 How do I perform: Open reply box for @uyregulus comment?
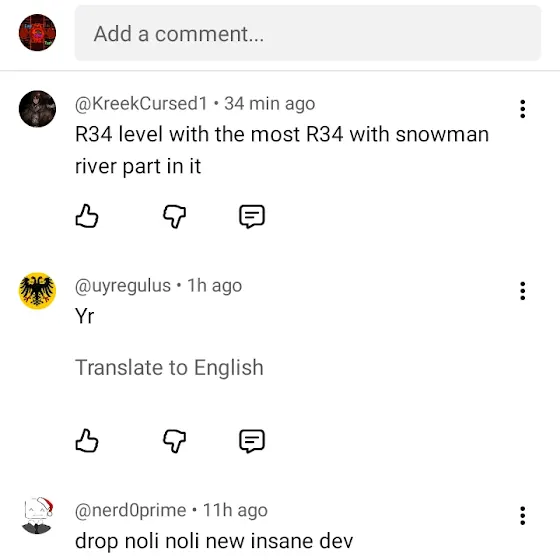click(x=252, y=441)
